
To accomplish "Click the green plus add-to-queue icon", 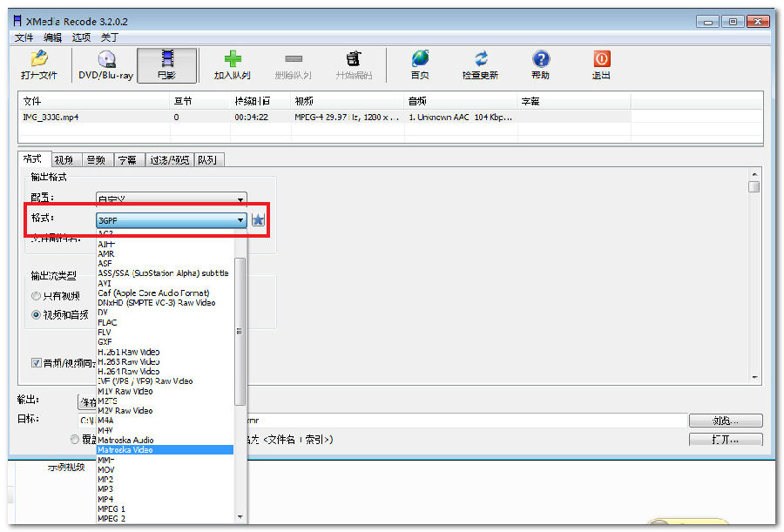I will tap(233, 65).
